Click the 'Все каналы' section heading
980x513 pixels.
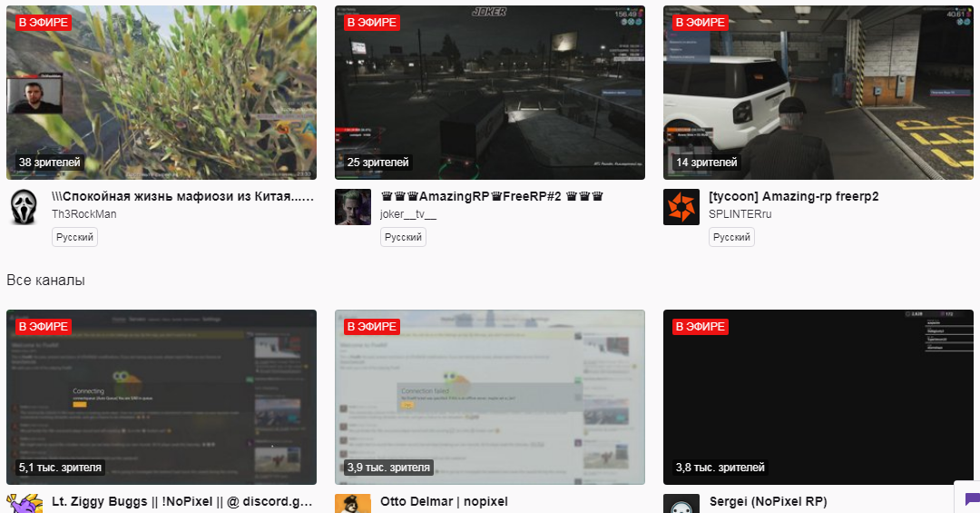pyautogui.click(x=45, y=281)
